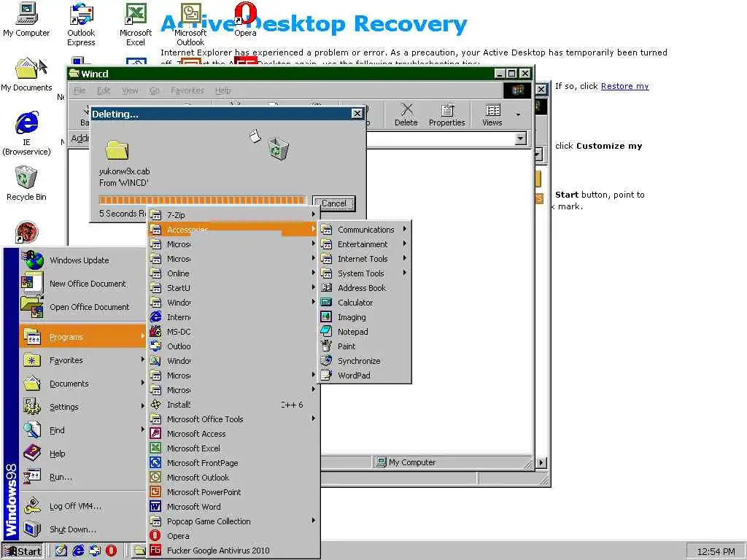Launch Microsoft Access from Programs
Viewport: 747px width, 560px height.
pos(233,434)
